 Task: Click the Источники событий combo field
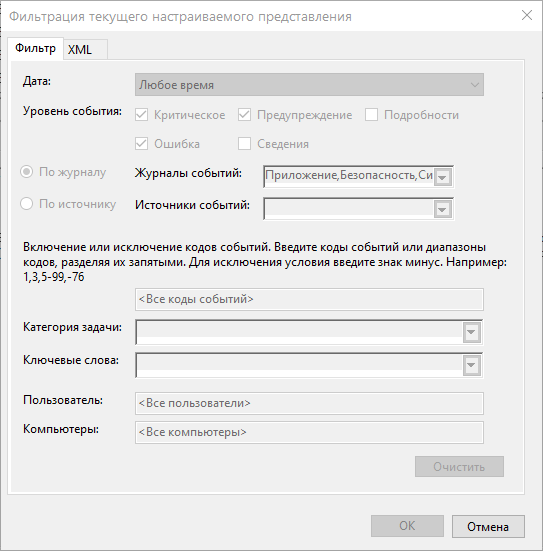pos(358,209)
